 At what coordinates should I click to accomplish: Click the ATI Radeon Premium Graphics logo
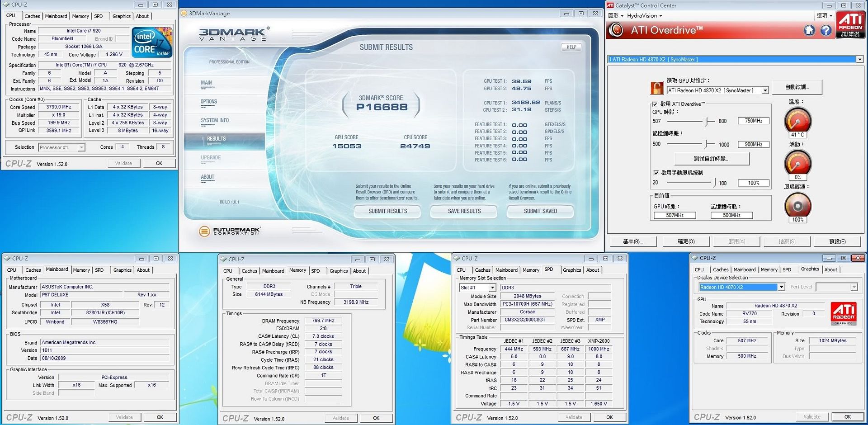850,24
